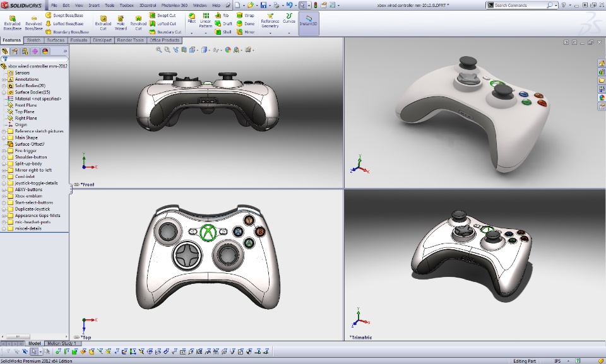The image size is (606, 364).
Task: Select the Dome feature tool
Action: coord(246,23)
